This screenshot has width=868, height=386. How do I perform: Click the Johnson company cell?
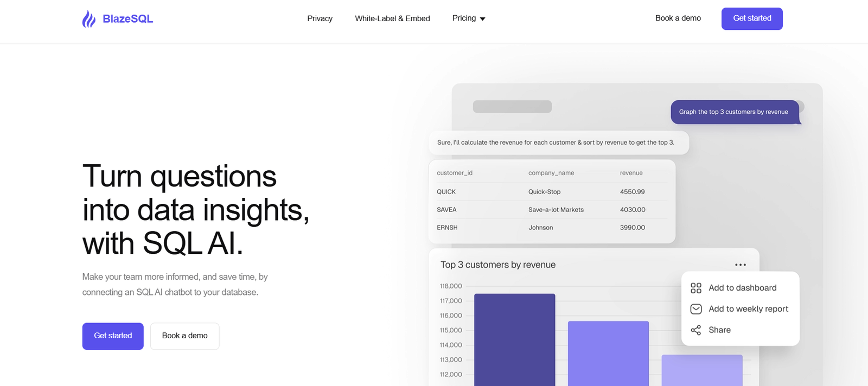541,228
